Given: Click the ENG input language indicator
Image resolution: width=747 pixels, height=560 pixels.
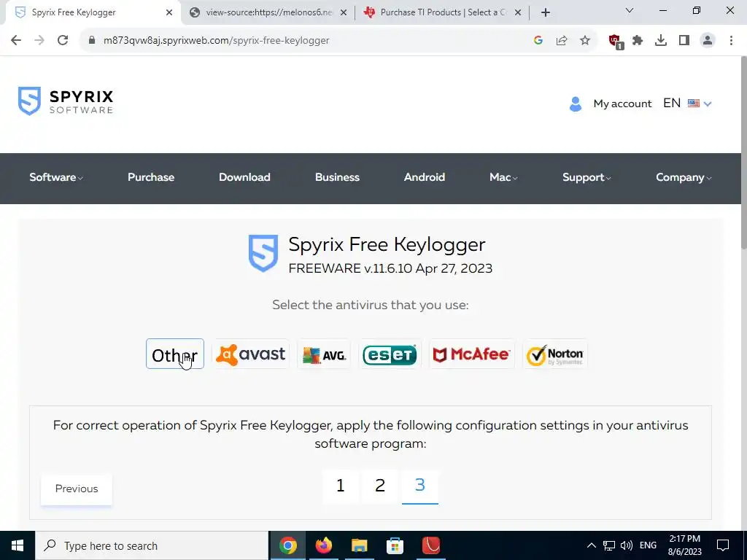Looking at the screenshot, I should 648,545.
